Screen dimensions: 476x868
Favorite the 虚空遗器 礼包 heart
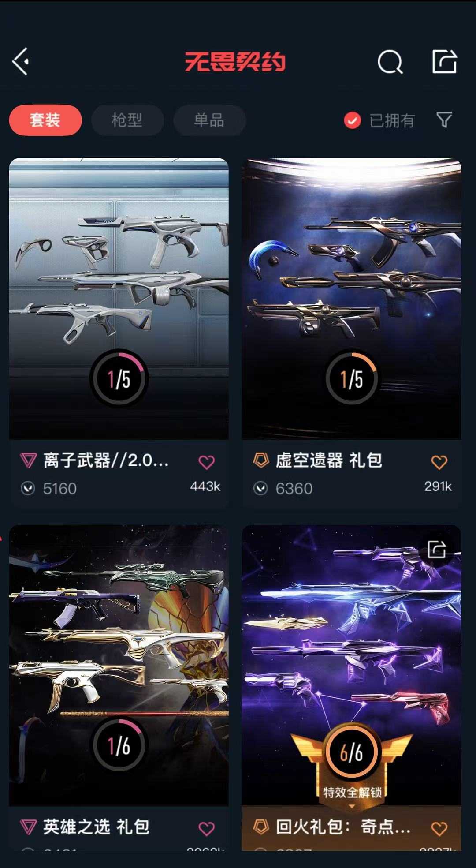pos(439,462)
